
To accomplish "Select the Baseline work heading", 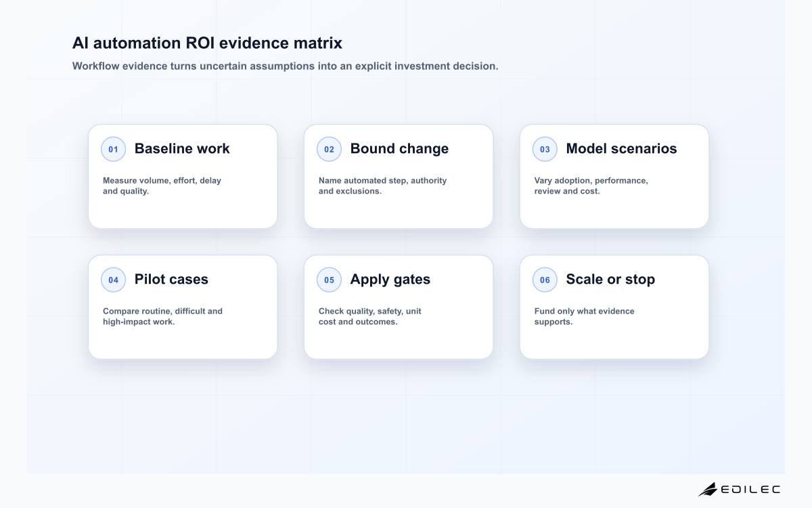I will coord(182,148).
